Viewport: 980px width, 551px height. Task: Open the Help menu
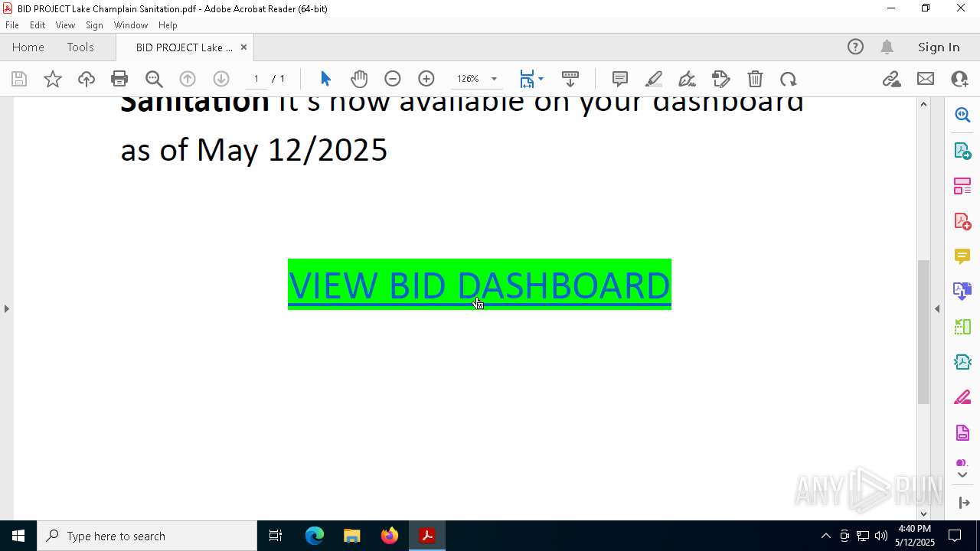coord(168,25)
